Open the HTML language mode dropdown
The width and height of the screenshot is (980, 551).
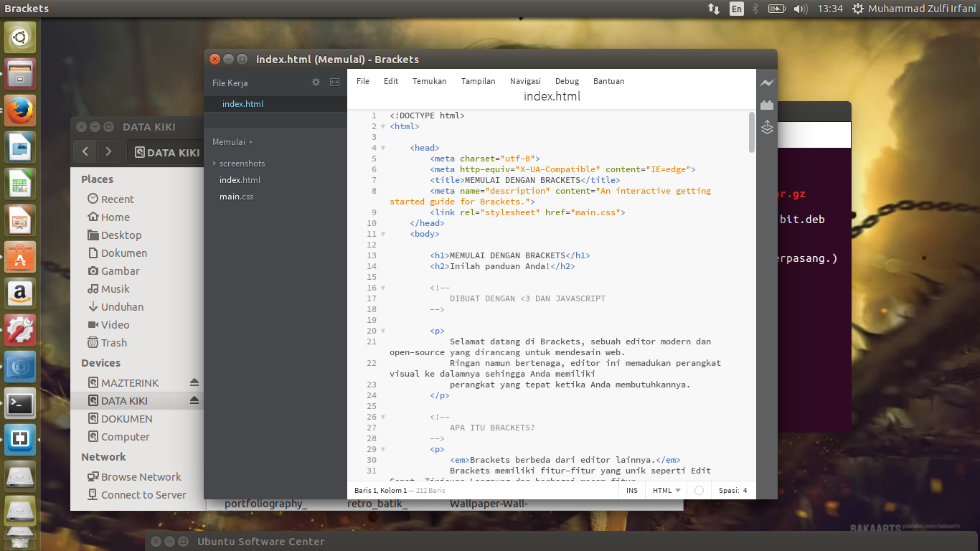point(666,491)
